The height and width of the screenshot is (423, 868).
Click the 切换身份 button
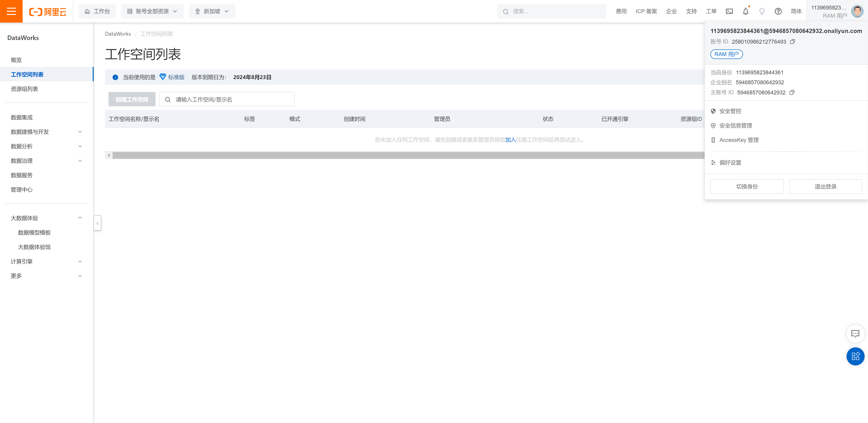click(747, 187)
